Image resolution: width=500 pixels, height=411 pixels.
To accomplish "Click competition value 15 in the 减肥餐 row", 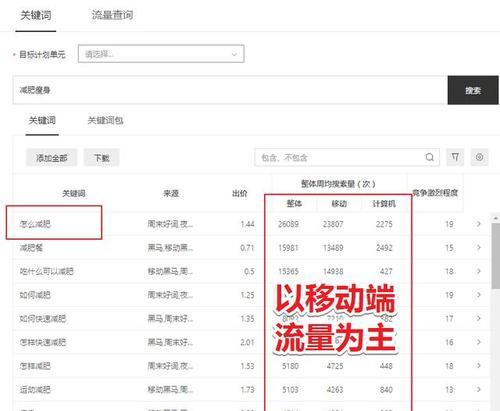I will [449, 248].
